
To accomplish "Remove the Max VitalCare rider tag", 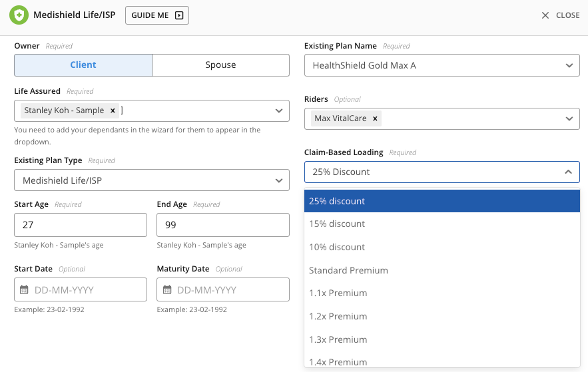I will [x=375, y=118].
